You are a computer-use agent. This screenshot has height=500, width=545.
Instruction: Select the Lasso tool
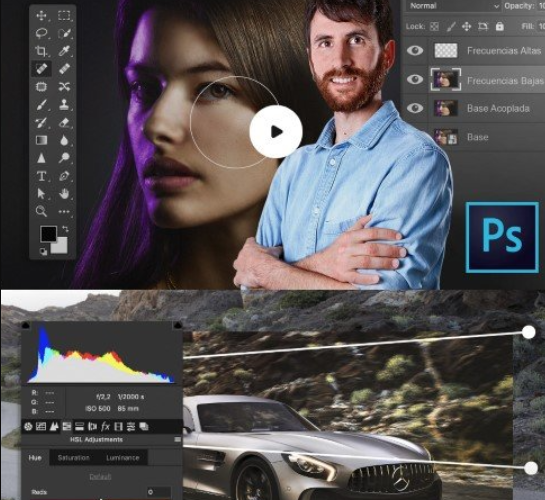[x=41, y=33]
